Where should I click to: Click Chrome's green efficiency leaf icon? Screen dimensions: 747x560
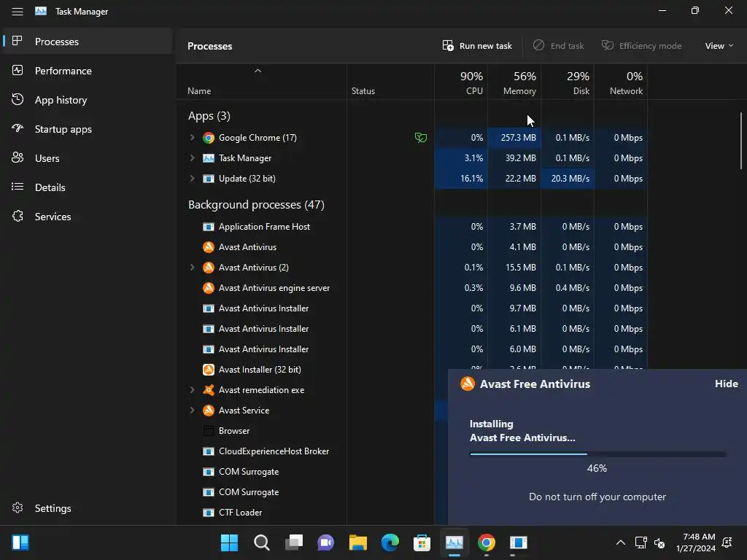tap(421, 138)
